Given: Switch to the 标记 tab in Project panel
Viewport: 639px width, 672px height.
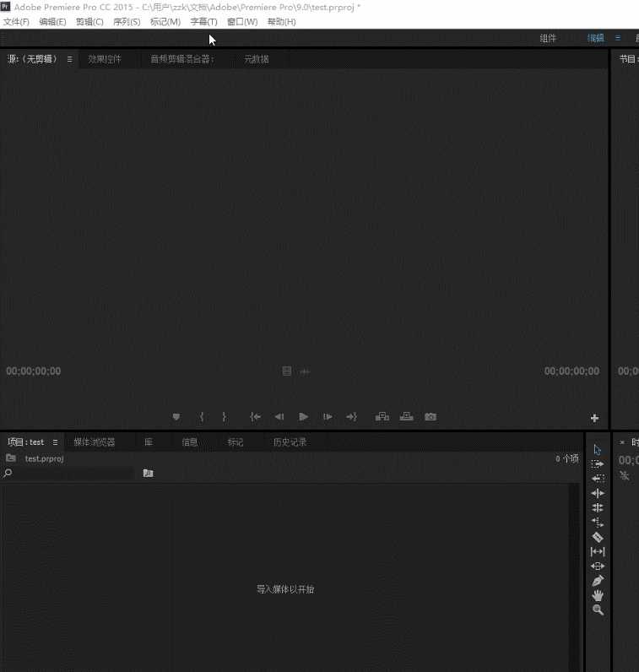Looking at the screenshot, I should (236, 442).
